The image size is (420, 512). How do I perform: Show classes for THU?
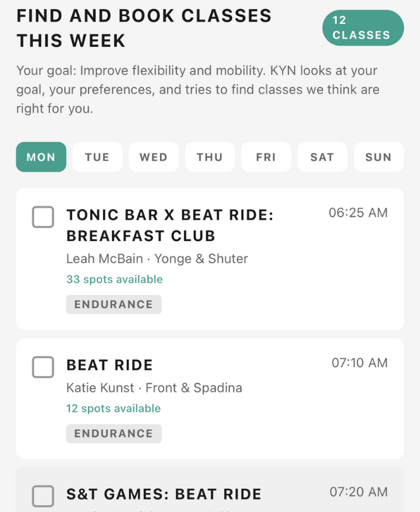209,157
